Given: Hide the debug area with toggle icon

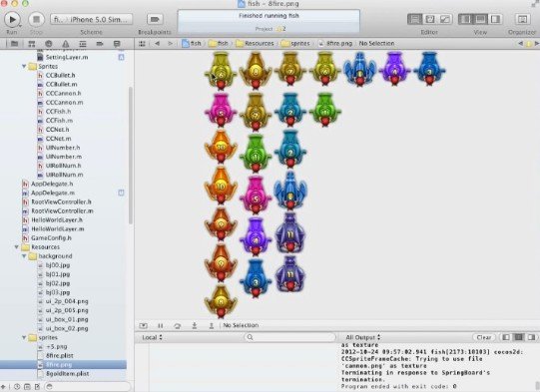Looking at the screenshot, I should click(144, 325).
